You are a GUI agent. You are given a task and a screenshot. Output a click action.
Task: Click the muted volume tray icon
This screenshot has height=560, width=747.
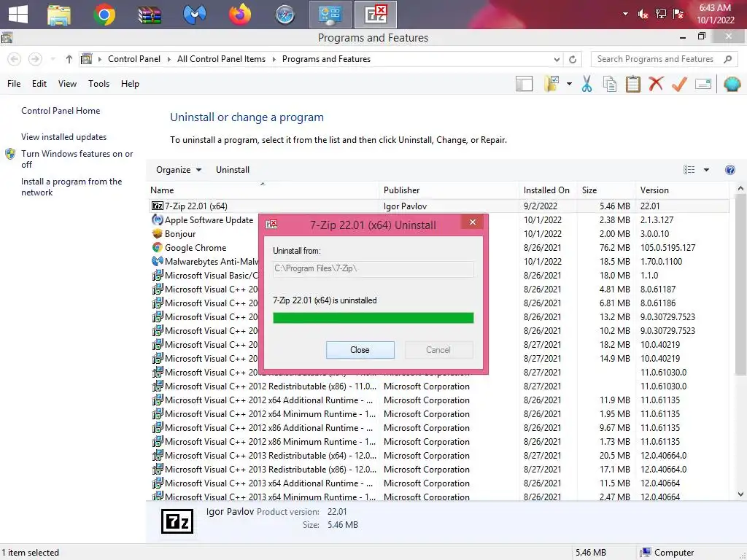[x=643, y=15]
